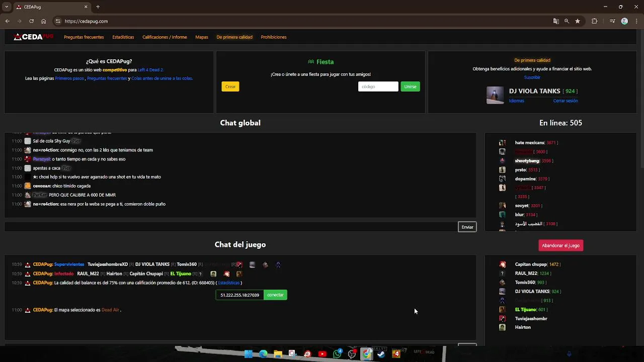The image size is (644, 362).
Task: Click Supervivientes team label in game chat
Action: (69, 264)
